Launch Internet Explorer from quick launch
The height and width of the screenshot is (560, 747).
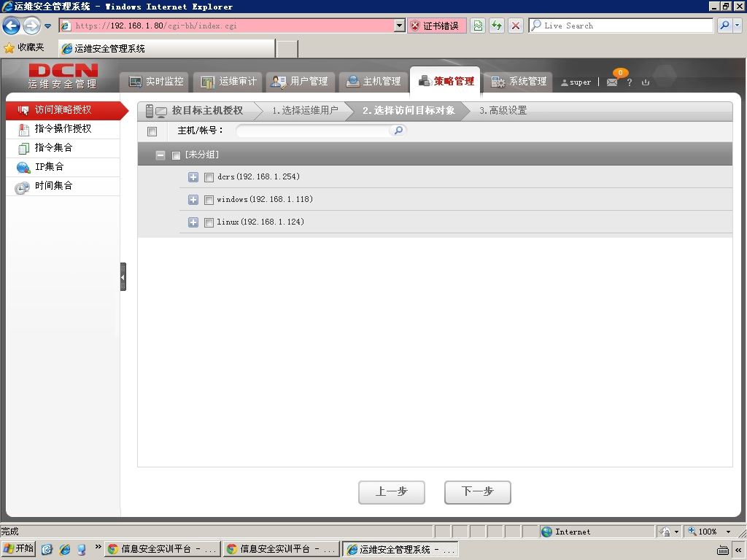click(x=64, y=549)
